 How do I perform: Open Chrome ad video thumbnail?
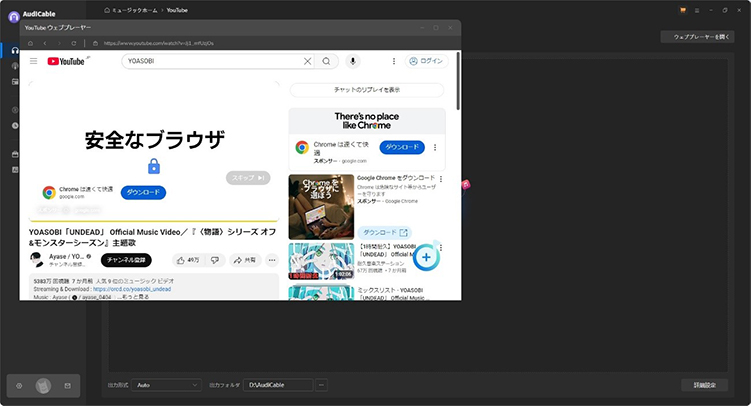(x=321, y=207)
